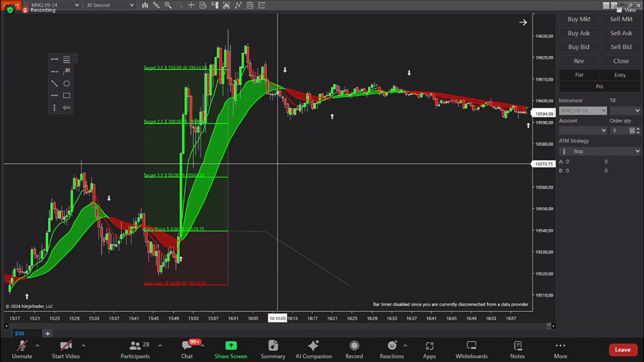
Task: Expand Participants options arrow
Action: coord(160,346)
